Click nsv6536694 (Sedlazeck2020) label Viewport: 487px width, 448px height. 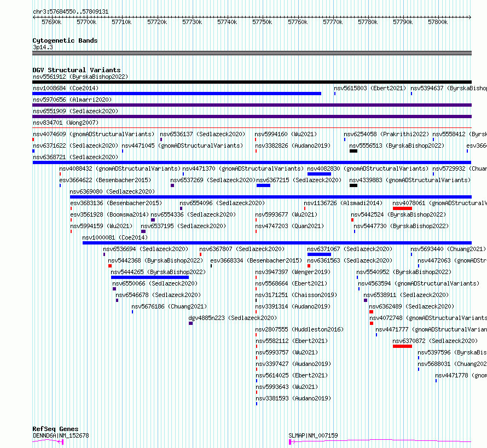(146, 249)
